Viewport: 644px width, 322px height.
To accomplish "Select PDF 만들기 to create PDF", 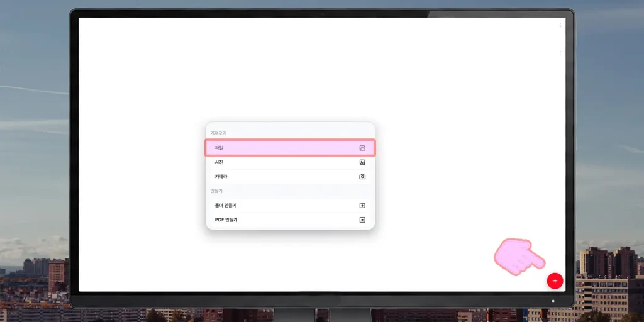I will click(290, 219).
